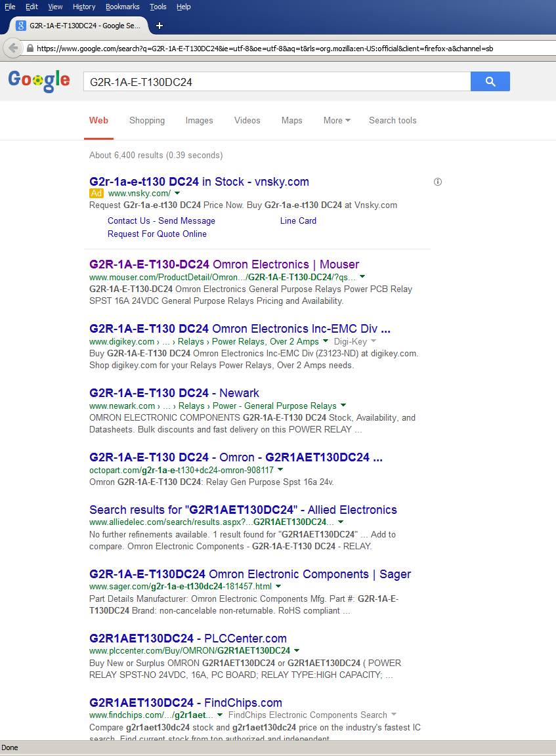Click the yellow Ad label badge

(x=96, y=194)
